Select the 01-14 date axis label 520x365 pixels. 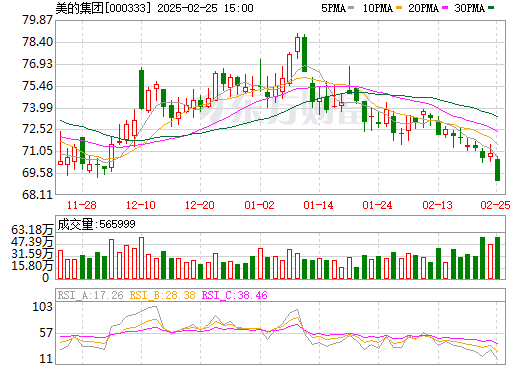[x=318, y=205]
